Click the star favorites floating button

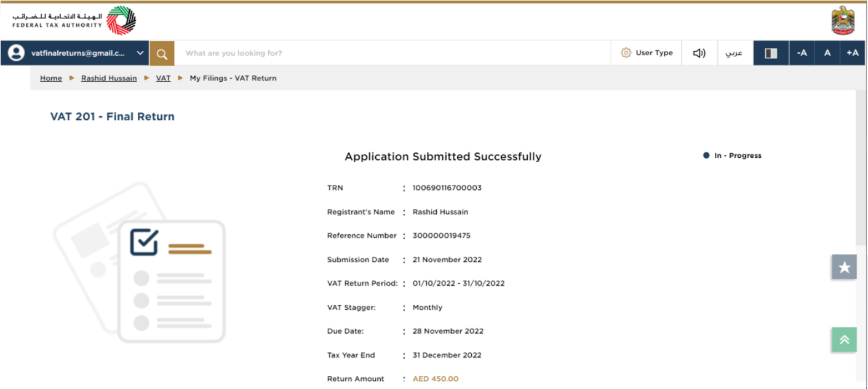(844, 267)
